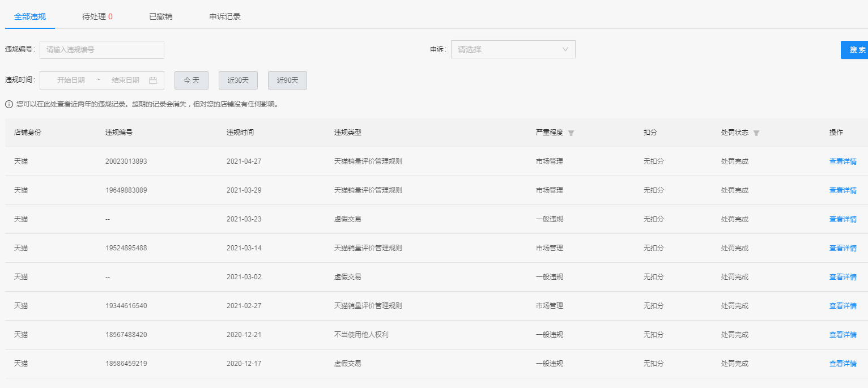Click 天猫 in the 2020-12-21 row

click(x=21, y=335)
